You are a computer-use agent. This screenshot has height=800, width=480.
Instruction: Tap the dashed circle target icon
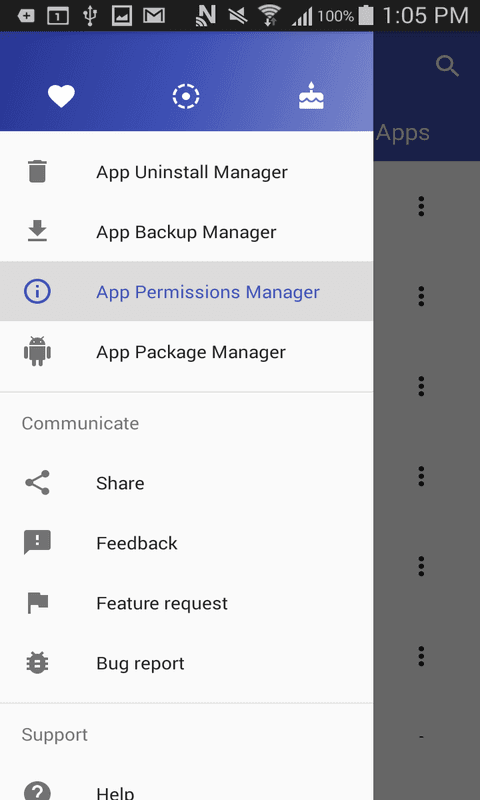point(186,96)
